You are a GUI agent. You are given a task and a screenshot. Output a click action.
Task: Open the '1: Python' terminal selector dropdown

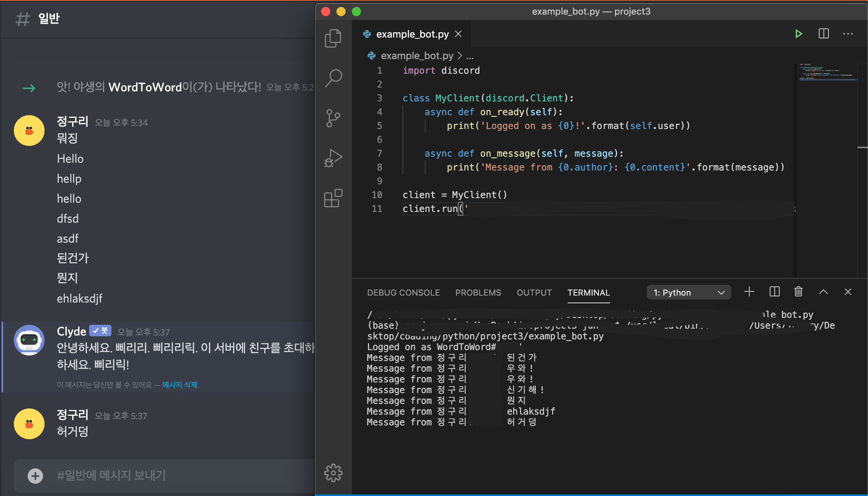pos(689,293)
